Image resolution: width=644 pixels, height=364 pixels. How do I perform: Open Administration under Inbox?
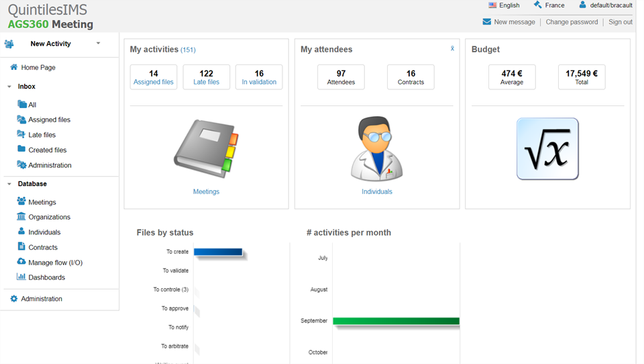pyautogui.click(x=50, y=165)
